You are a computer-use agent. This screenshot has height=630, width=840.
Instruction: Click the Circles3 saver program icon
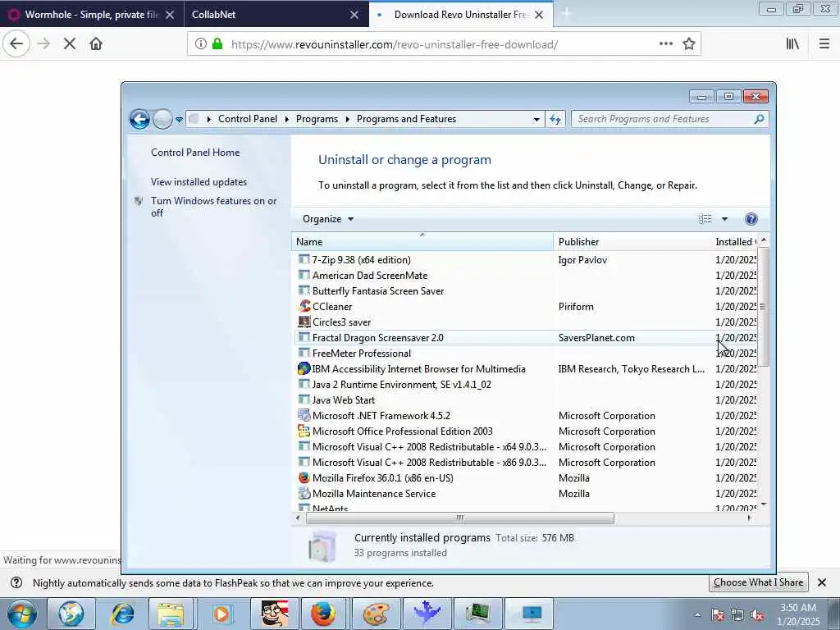[304, 322]
